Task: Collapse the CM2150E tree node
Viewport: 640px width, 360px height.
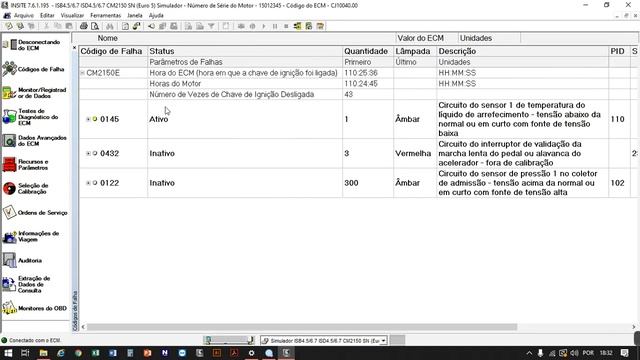Action: [82, 73]
